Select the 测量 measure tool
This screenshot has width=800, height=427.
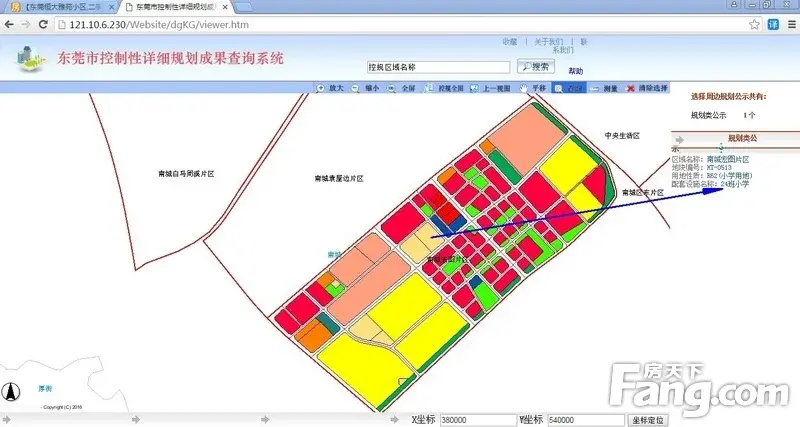point(604,88)
